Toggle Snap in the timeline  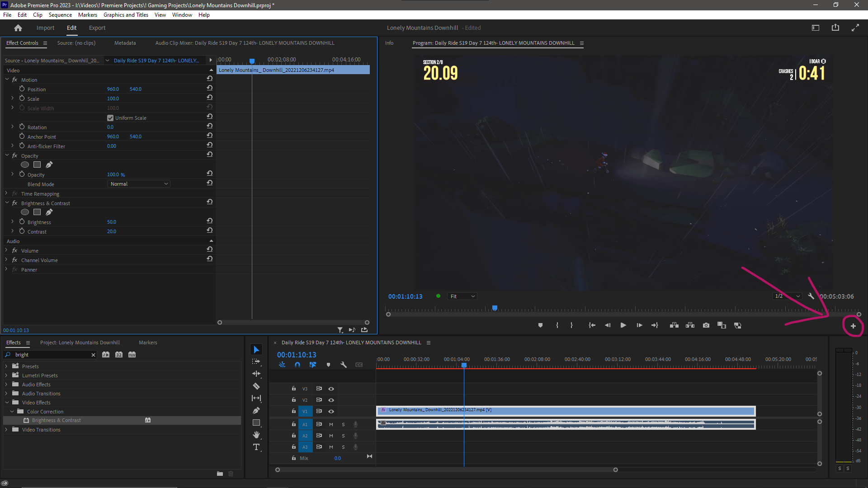click(x=297, y=365)
